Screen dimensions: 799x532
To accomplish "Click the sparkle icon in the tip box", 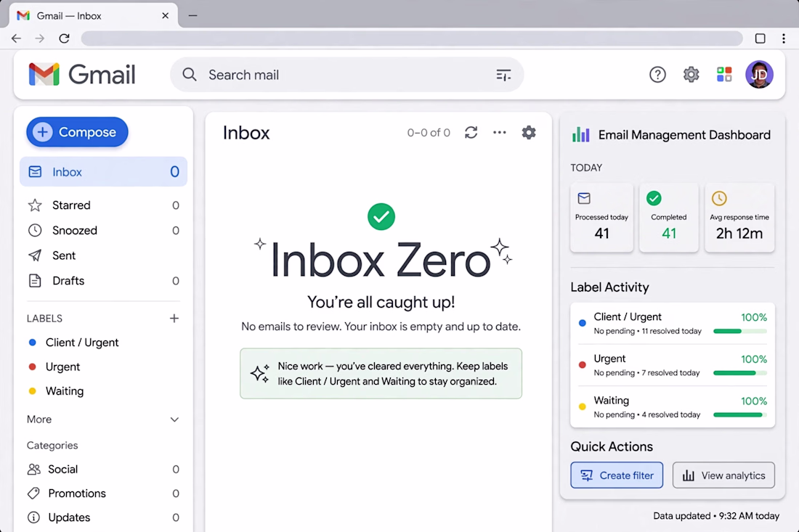I will [x=260, y=373].
